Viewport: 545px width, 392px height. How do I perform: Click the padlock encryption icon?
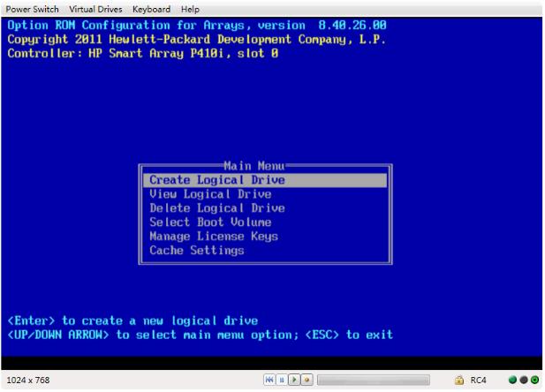point(459,380)
